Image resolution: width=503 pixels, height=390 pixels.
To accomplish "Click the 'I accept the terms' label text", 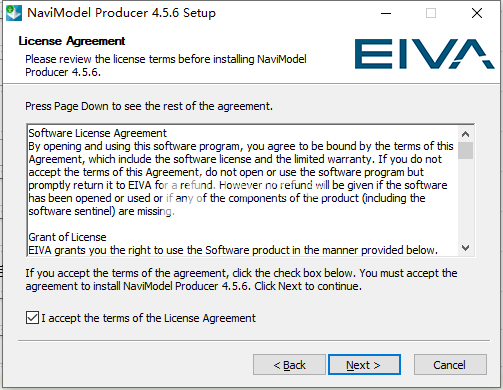I will pyautogui.click(x=149, y=318).
